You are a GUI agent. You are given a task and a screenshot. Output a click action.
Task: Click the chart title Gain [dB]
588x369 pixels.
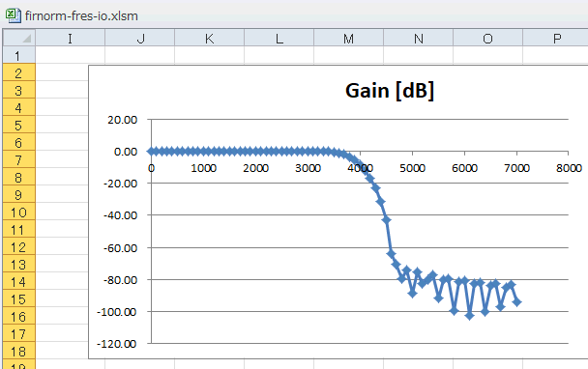pos(390,91)
